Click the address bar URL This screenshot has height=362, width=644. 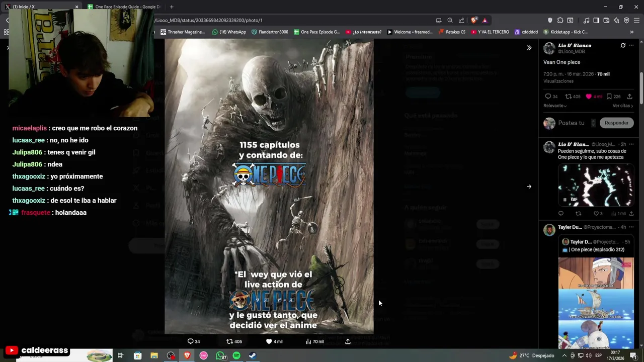[209, 20]
